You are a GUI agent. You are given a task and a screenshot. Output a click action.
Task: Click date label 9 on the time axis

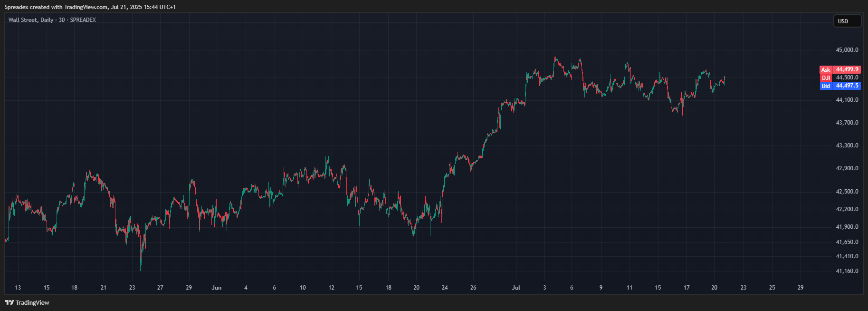pos(601,288)
